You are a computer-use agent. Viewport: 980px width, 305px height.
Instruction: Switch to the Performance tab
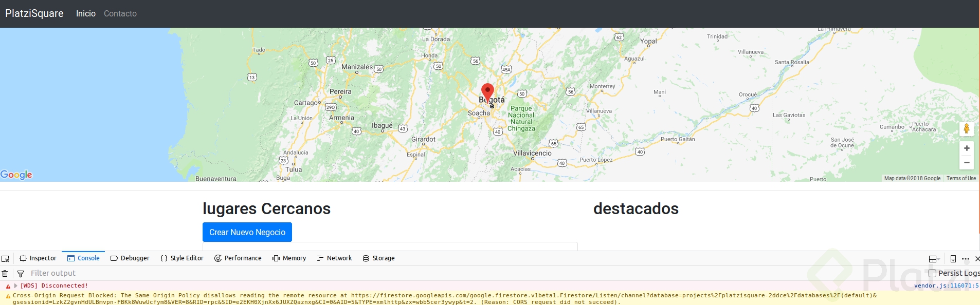coord(238,258)
